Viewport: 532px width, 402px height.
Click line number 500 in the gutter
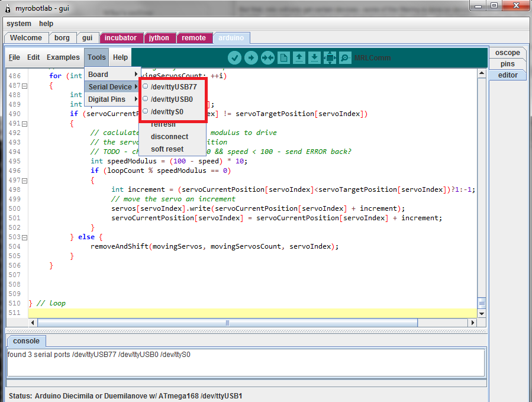[15, 208]
